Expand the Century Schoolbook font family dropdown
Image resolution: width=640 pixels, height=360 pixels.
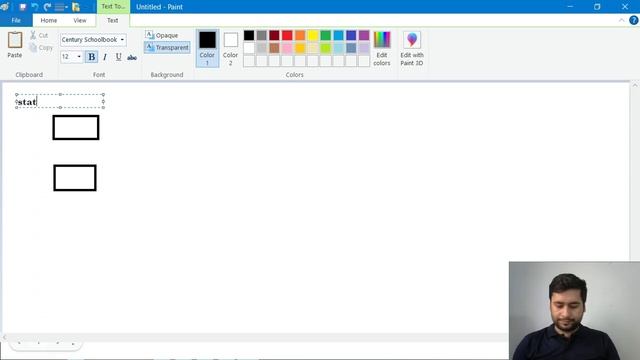tap(122, 40)
